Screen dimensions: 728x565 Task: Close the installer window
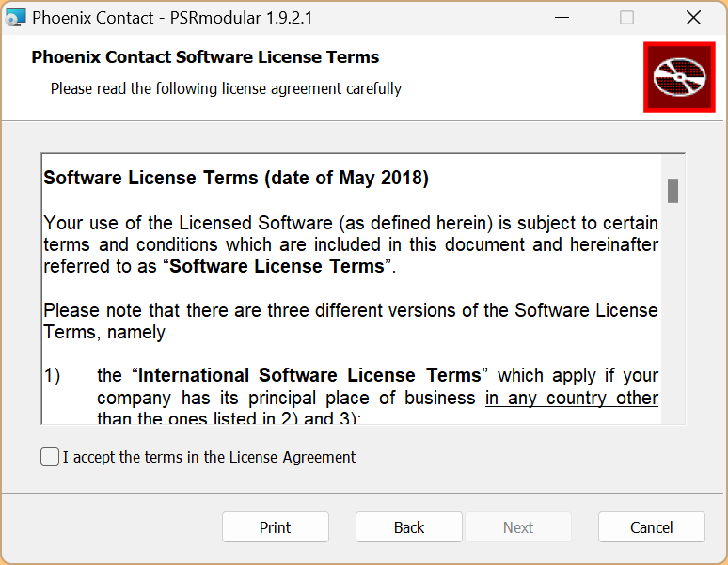coord(693,18)
